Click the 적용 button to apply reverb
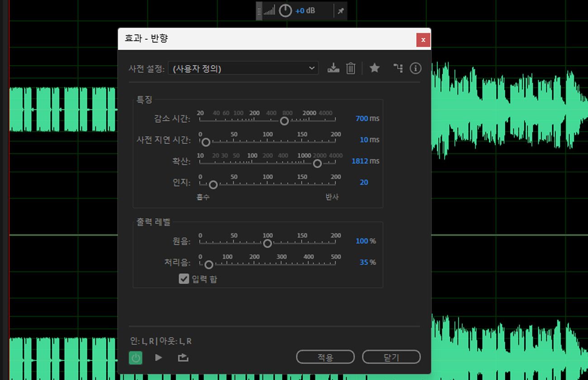Viewport: 588px width, 380px height. pyautogui.click(x=325, y=357)
